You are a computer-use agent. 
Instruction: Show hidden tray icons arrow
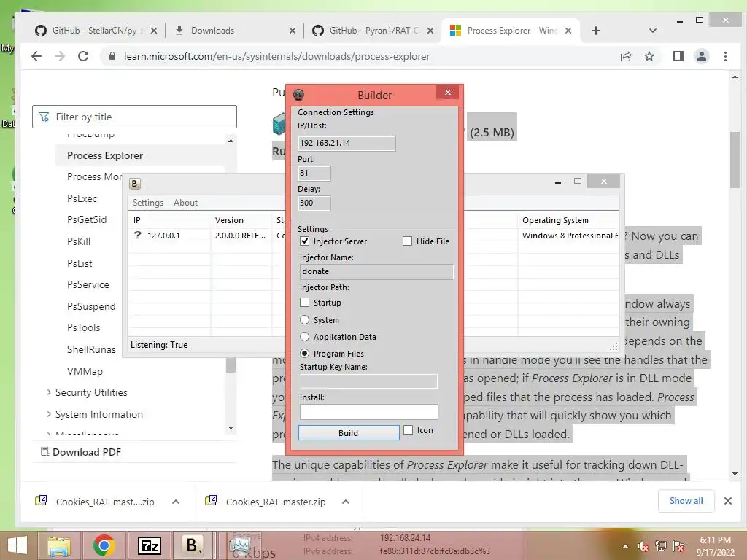(x=625, y=546)
